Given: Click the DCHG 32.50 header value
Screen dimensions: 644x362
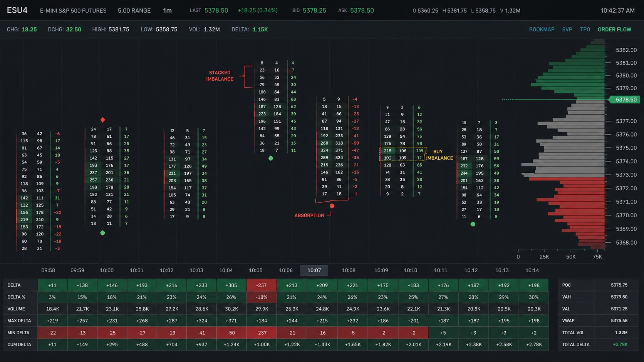Looking at the screenshot, I should pos(74,29).
